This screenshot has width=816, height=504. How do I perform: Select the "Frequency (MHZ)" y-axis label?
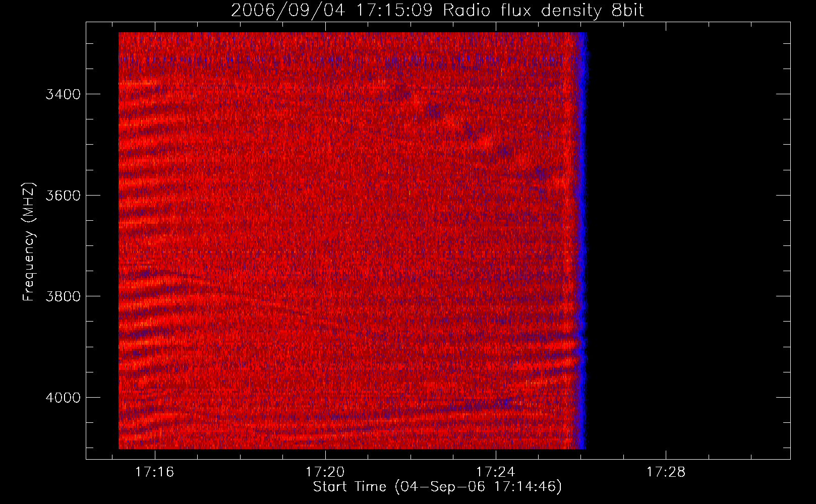(29, 242)
